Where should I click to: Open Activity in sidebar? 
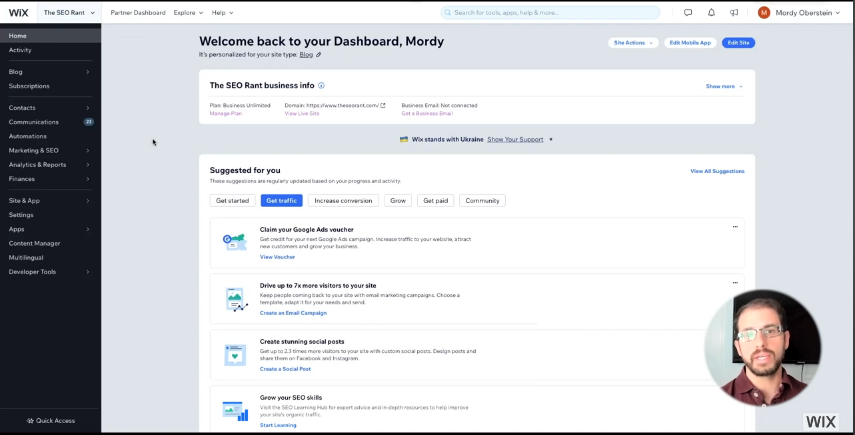pyautogui.click(x=50, y=50)
